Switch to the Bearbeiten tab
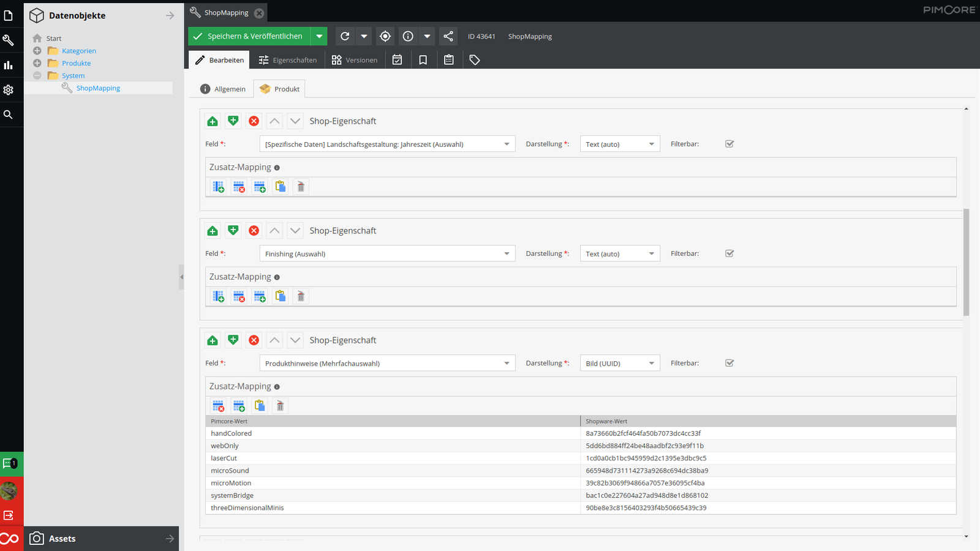Image resolution: width=980 pixels, height=551 pixels. [x=219, y=60]
